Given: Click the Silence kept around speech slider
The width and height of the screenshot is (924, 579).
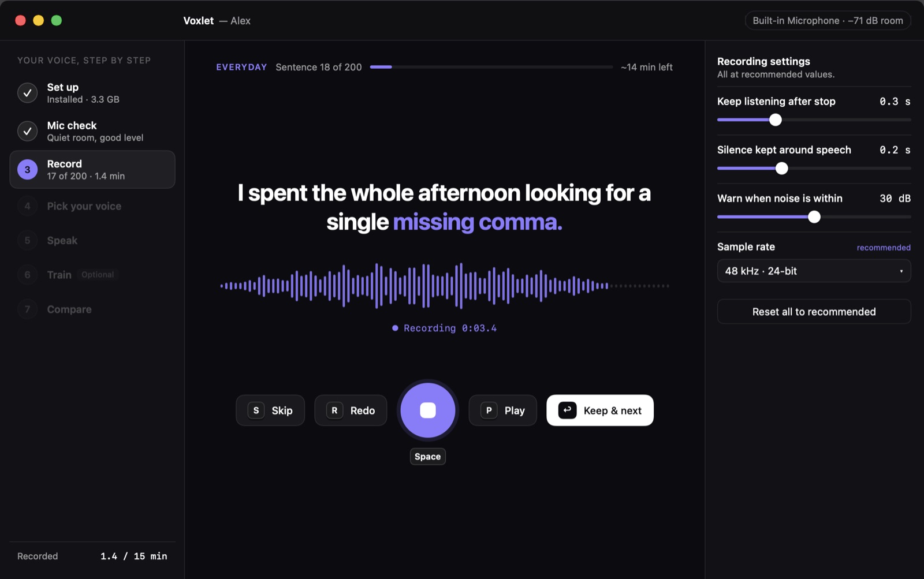Looking at the screenshot, I should [x=814, y=168].
